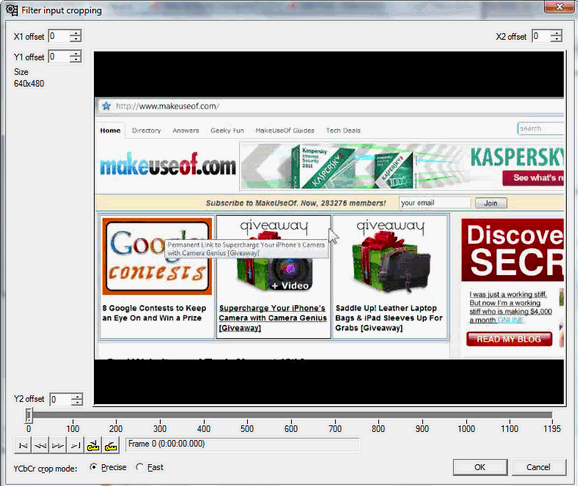Increase the Y2 offset value
Viewport: 578px width, 486px height.
77,396
